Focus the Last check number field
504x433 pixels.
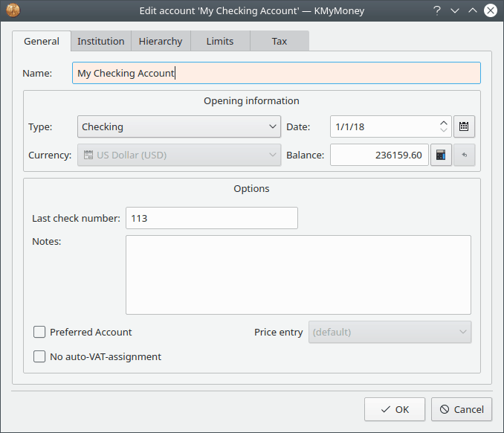(212, 218)
